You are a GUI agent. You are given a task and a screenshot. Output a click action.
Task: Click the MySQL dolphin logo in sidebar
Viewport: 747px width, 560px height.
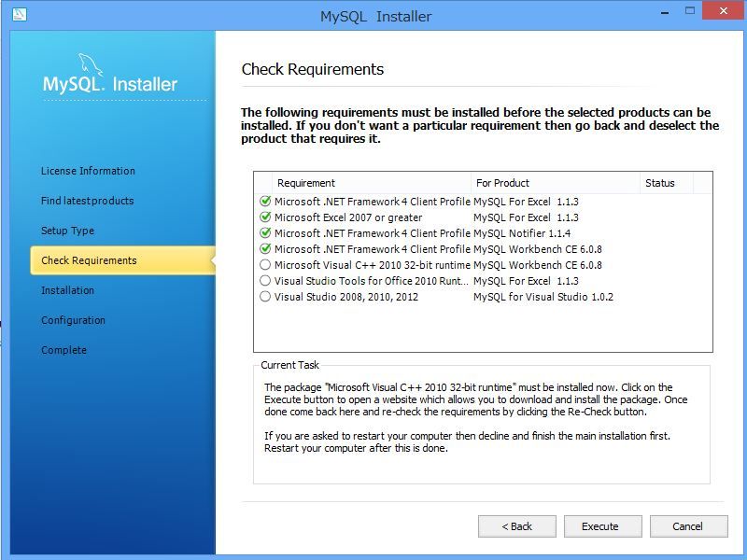91,64
